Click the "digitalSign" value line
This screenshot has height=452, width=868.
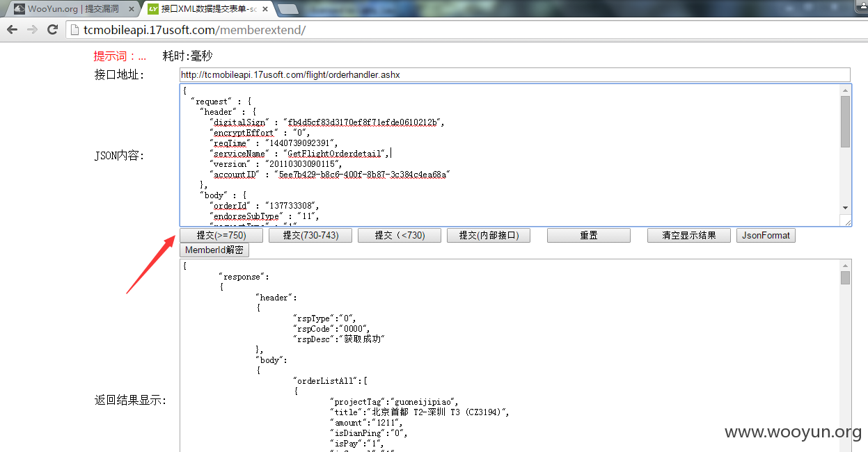point(328,122)
